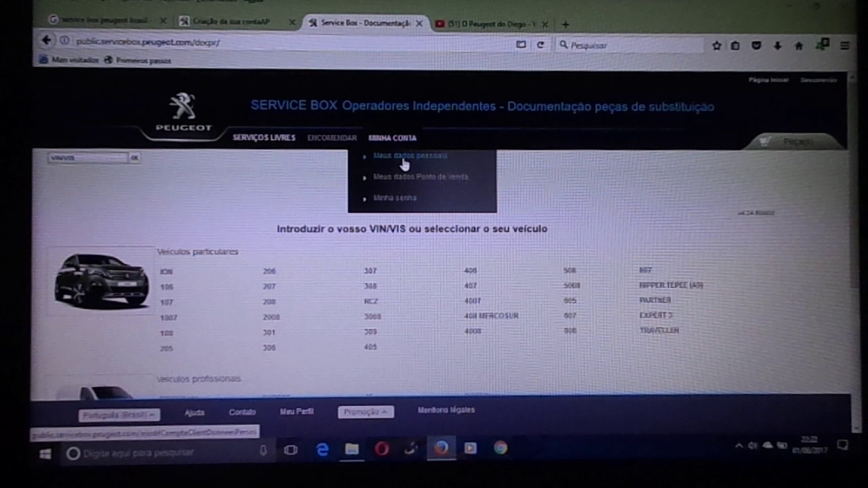Image resolution: width=868 pixels, height=488 pixels.
Task: Launch Opera from the taskbar
Action: [x=382, y=449]
